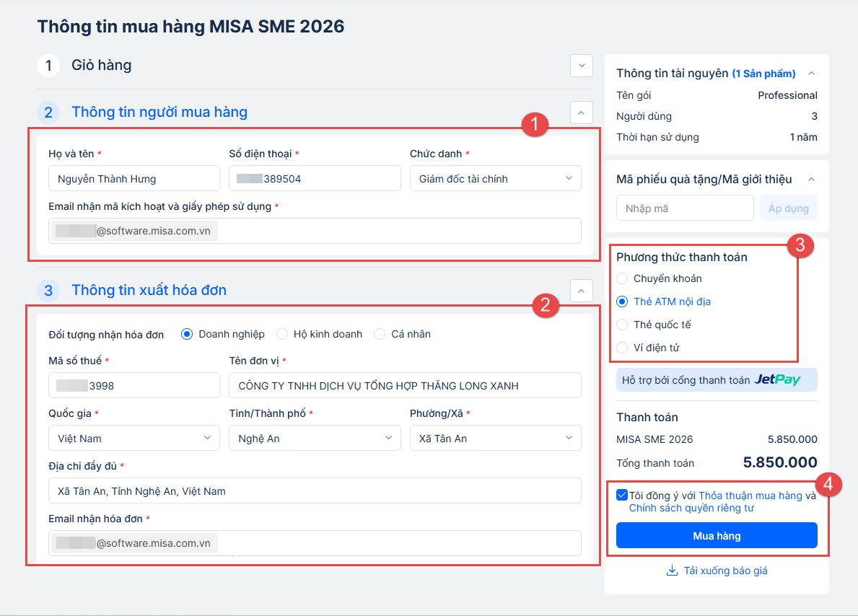
Task: Select Chuyển khoản payment method
Action: 623,278
